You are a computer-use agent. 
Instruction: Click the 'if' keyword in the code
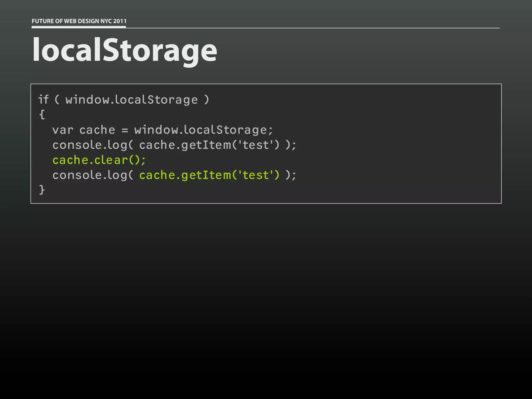43,99
